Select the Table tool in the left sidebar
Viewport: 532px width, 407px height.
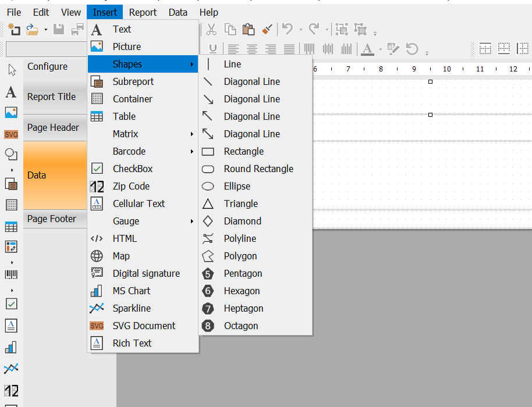point(12,226)
